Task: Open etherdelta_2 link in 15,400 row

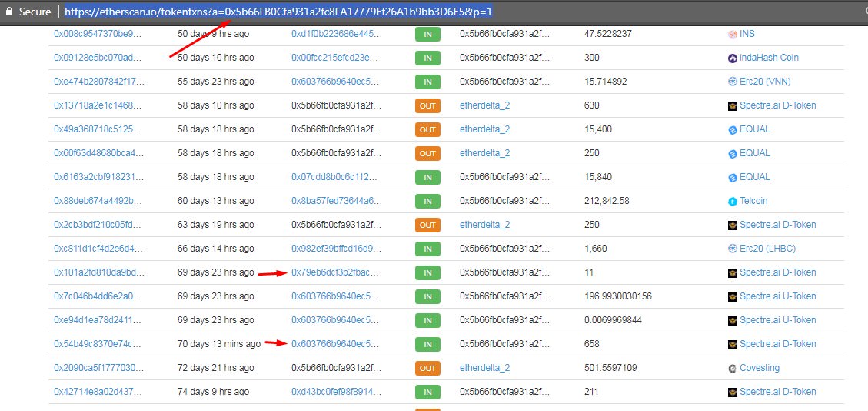Action: click(485, 129)
